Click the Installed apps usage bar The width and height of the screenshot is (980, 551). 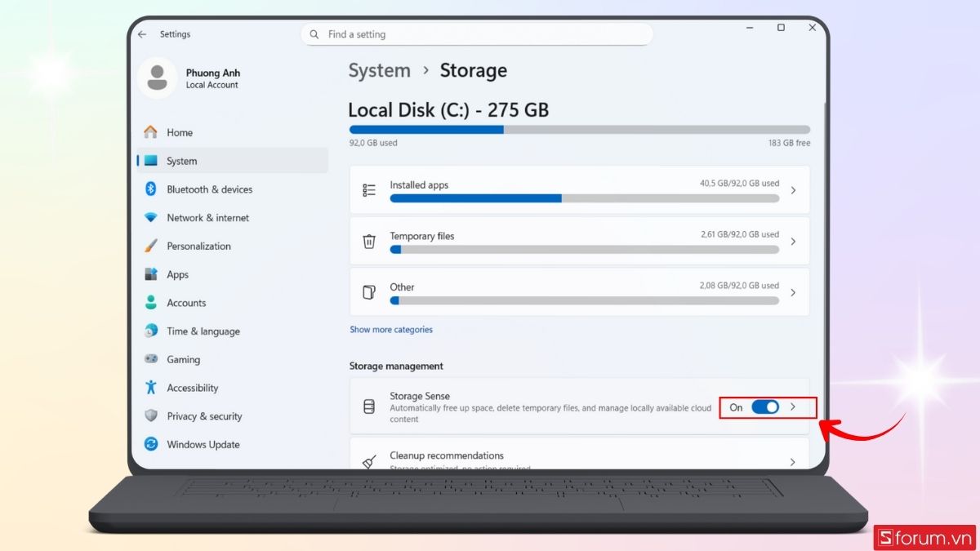point(585,198)
